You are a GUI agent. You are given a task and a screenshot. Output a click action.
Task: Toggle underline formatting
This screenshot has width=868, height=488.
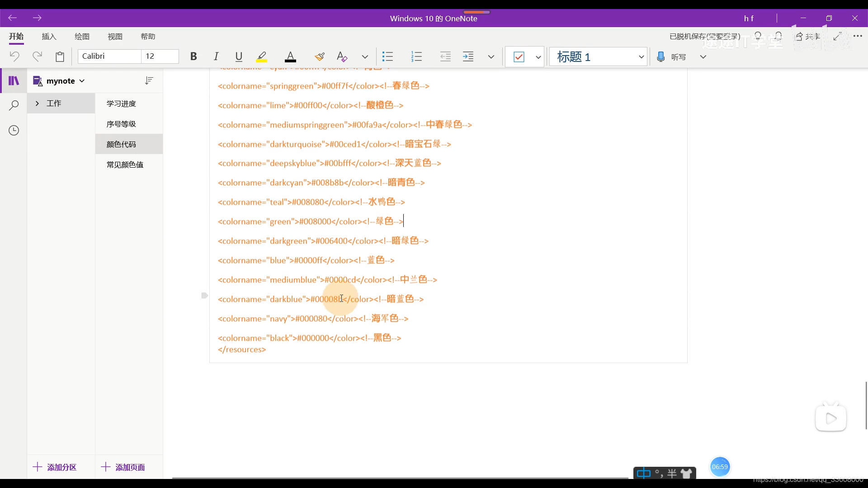click(239, 56)
